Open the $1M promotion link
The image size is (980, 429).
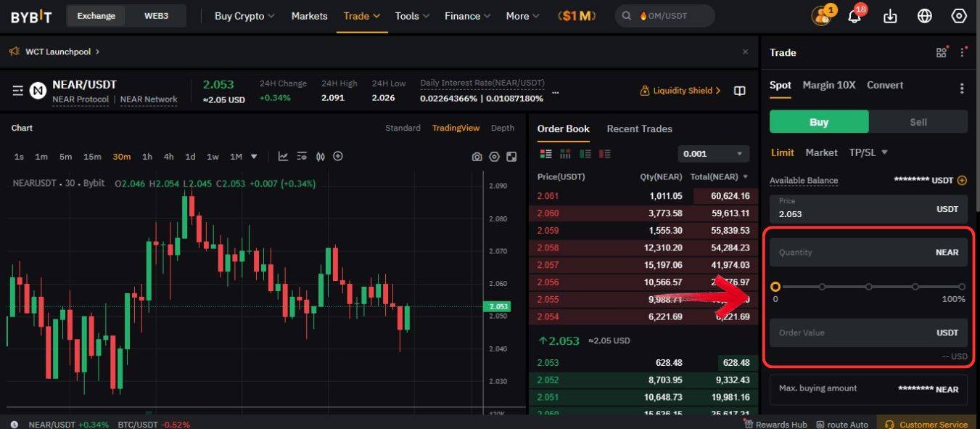click(577, 16)
